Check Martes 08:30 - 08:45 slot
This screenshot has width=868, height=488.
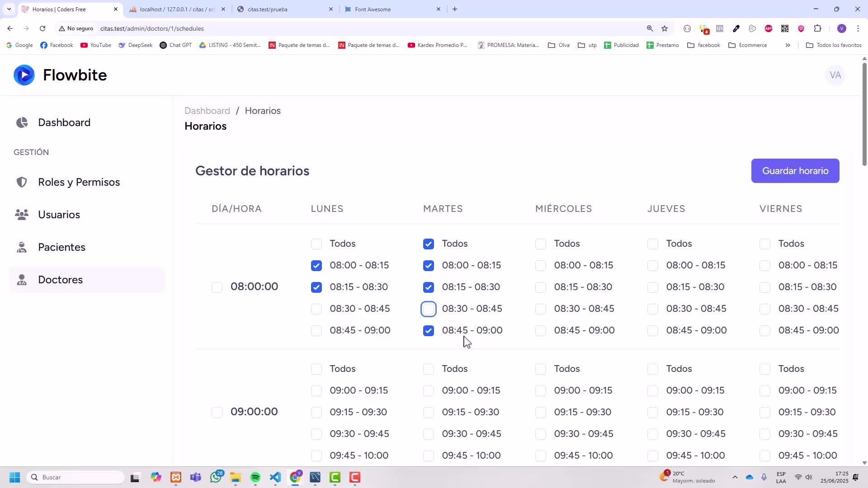pyautogui.click(x=429, y=309)
